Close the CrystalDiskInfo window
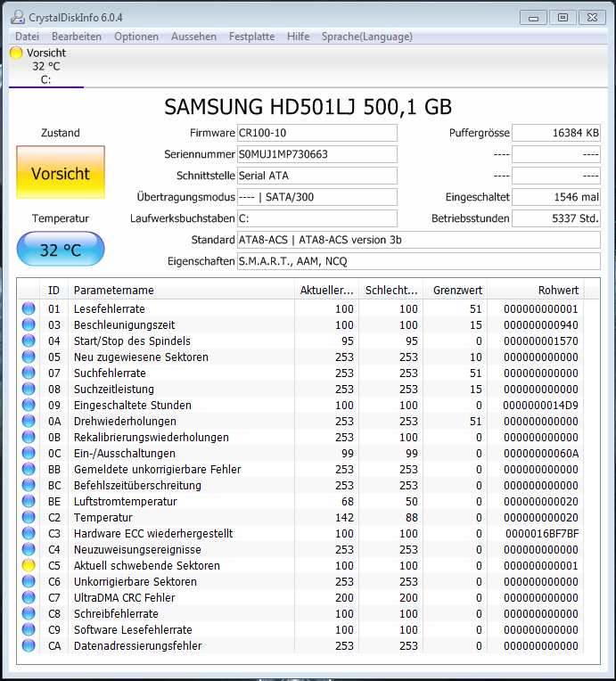616x681 pixels. click(x=592, y=18)
